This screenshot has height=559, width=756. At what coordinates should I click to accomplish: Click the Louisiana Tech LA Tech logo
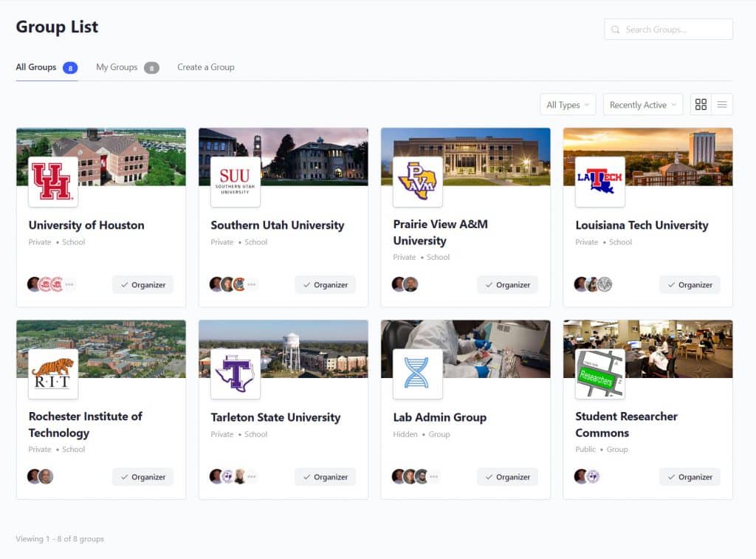tap(599, 182)
